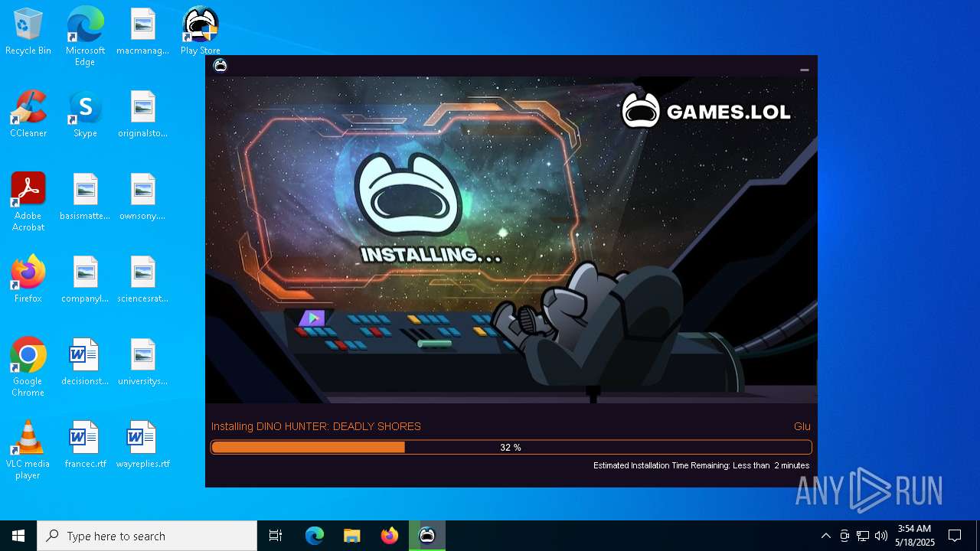
Task: Open the Play Store desktop shortcut
Action: pos(201,32)
